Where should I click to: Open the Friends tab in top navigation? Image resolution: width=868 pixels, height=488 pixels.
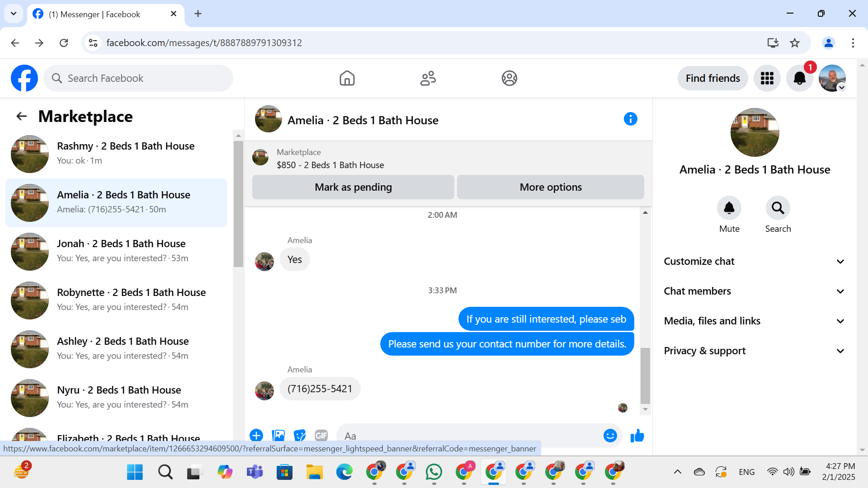428,79
